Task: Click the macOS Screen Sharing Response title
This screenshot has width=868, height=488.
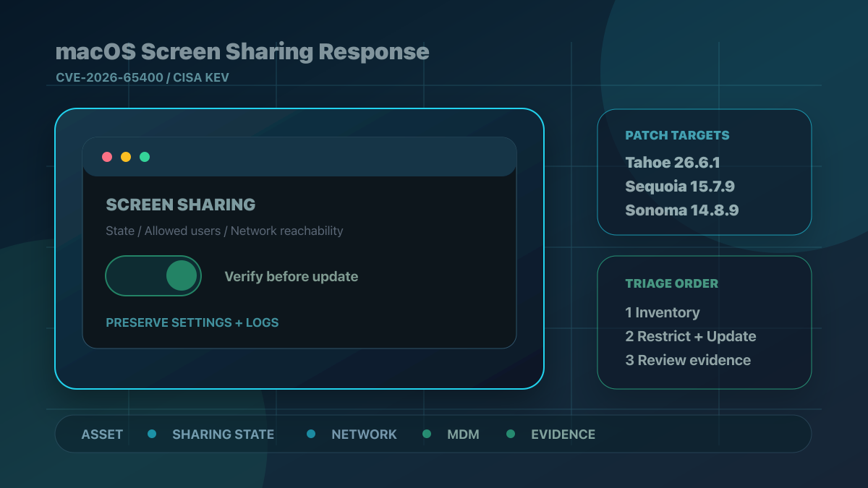Action: (x=242, y=52)
